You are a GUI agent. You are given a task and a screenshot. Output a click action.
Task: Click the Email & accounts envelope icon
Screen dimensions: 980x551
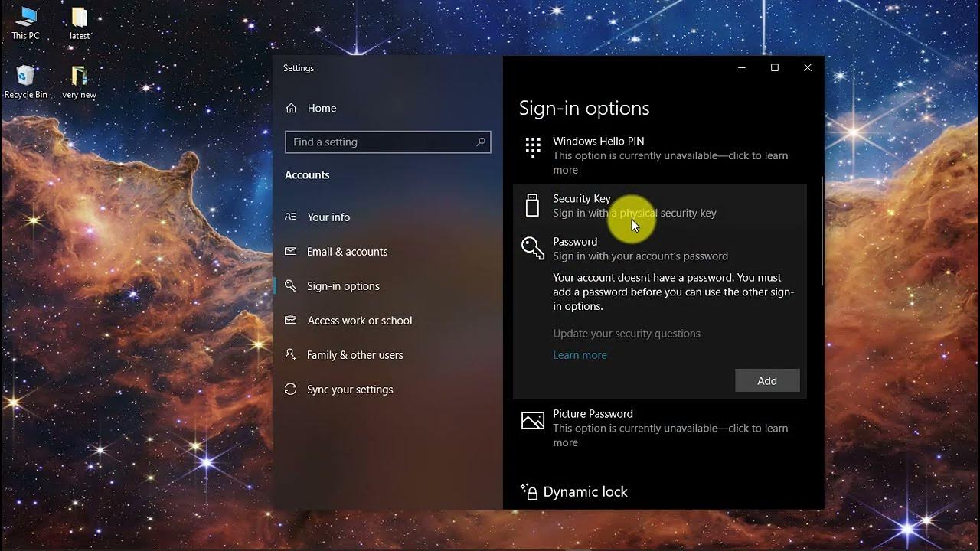tap(291, 251)
